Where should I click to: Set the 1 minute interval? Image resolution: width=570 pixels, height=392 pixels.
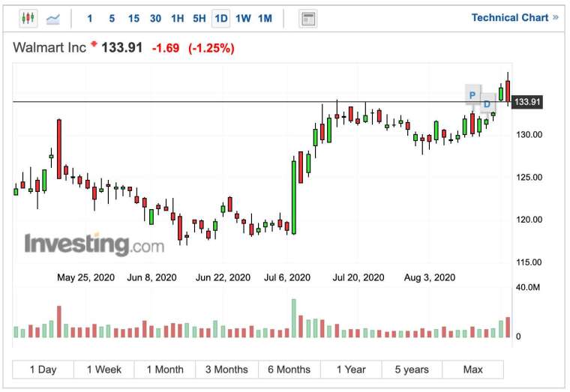pos(90,18)
